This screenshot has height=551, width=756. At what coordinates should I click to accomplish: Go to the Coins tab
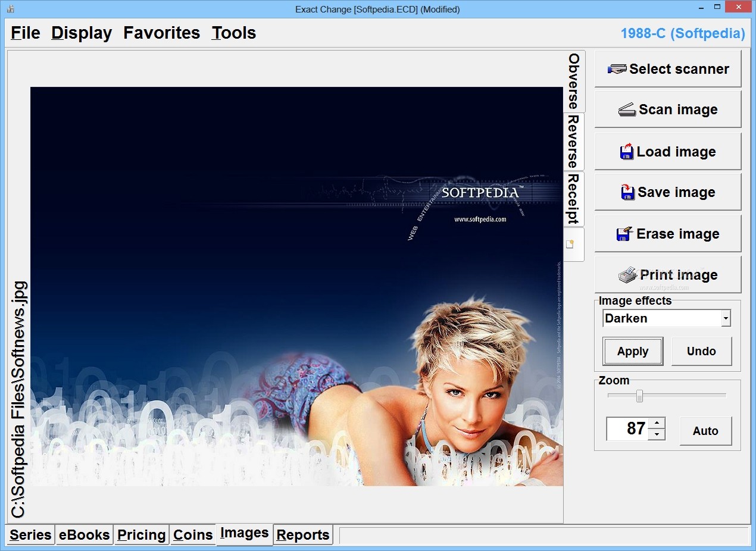point(193,535)
